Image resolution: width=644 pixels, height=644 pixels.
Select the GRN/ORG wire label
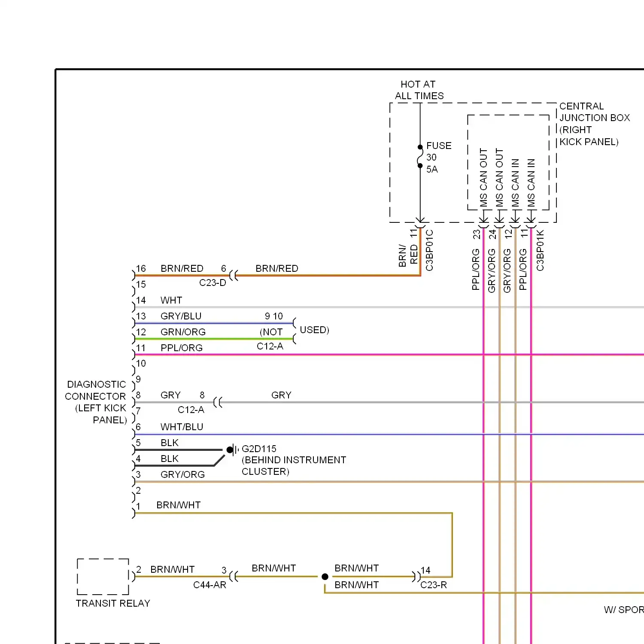pos(183,332)
